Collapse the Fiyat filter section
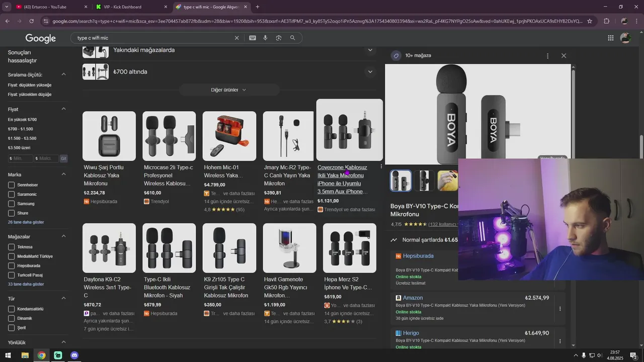 point(64,109)
